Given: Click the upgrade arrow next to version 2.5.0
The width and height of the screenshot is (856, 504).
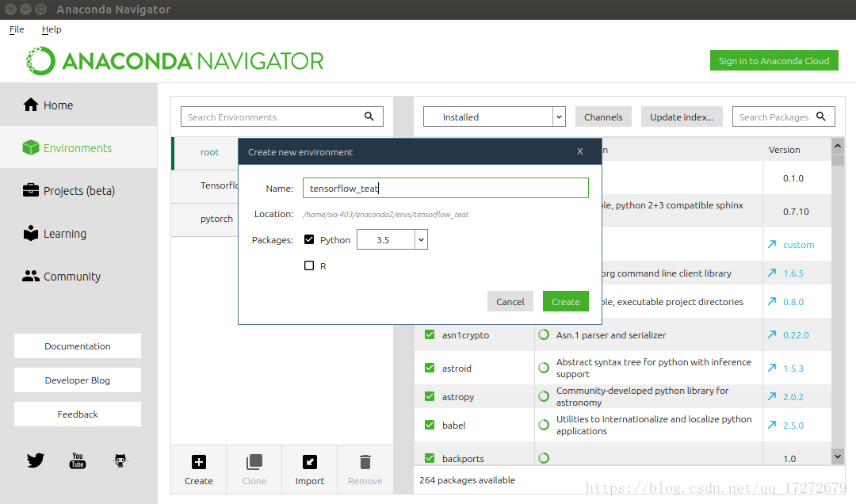Looking at the screenshot, I should [x=772, y=424].
